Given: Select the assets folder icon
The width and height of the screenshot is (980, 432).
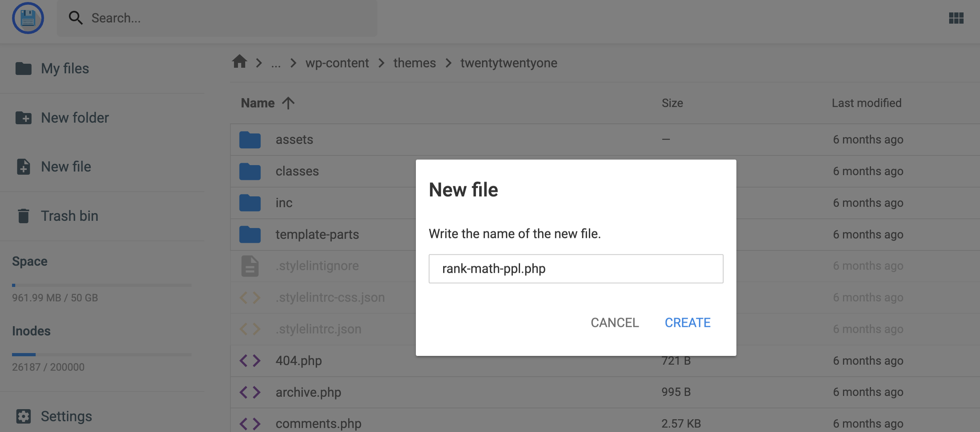Looking at the screenshot, I should (x=250, y=139).
